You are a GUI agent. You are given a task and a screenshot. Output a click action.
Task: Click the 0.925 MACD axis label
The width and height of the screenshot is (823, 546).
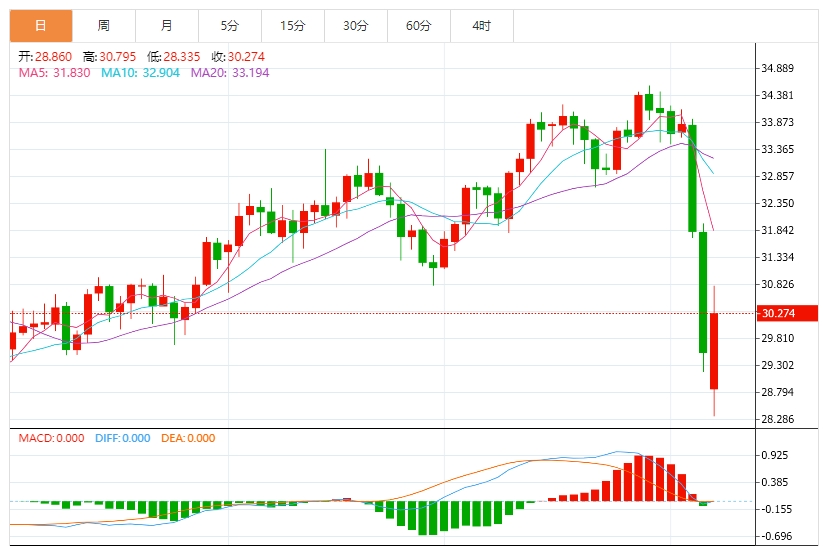775,455
